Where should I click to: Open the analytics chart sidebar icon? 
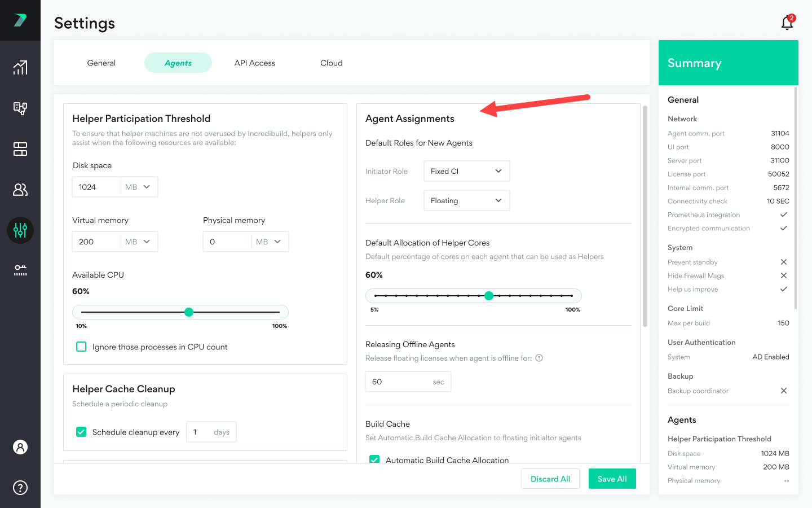[20, 68]
